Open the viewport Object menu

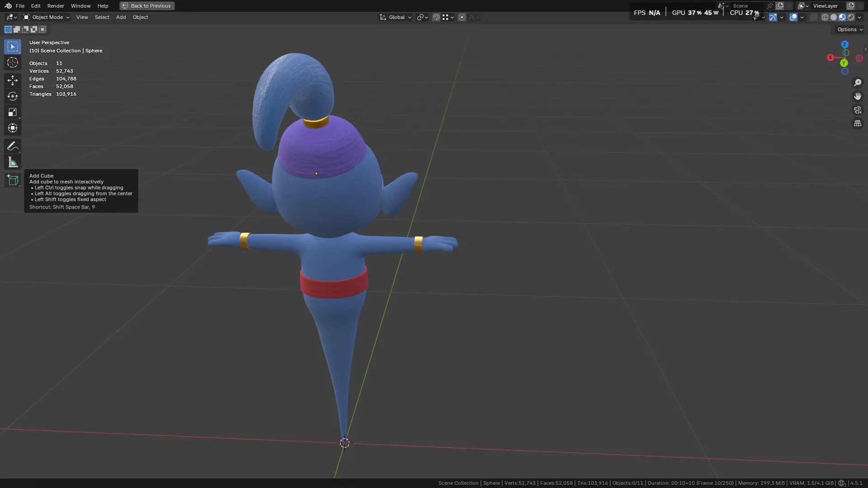140,17
